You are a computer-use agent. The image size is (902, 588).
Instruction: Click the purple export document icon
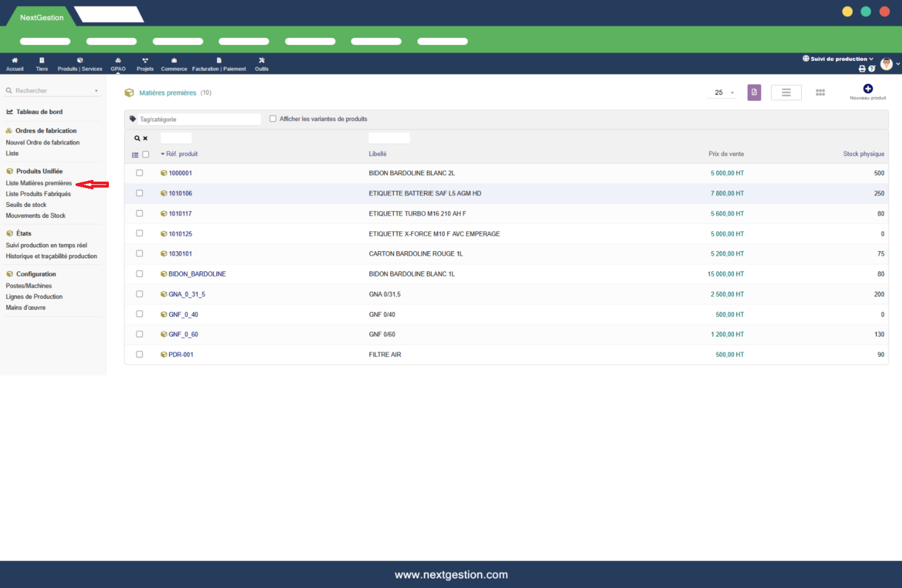(x=754, y=92)
